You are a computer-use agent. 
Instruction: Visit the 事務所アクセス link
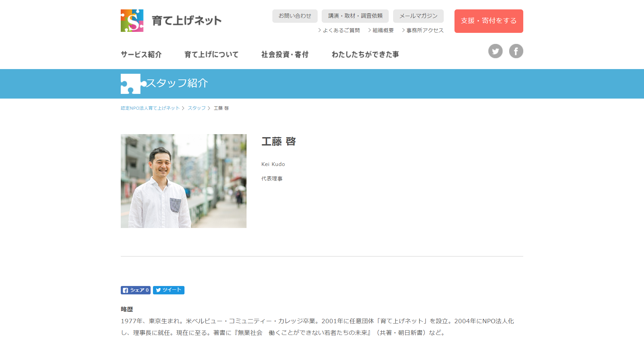point(425,31)
